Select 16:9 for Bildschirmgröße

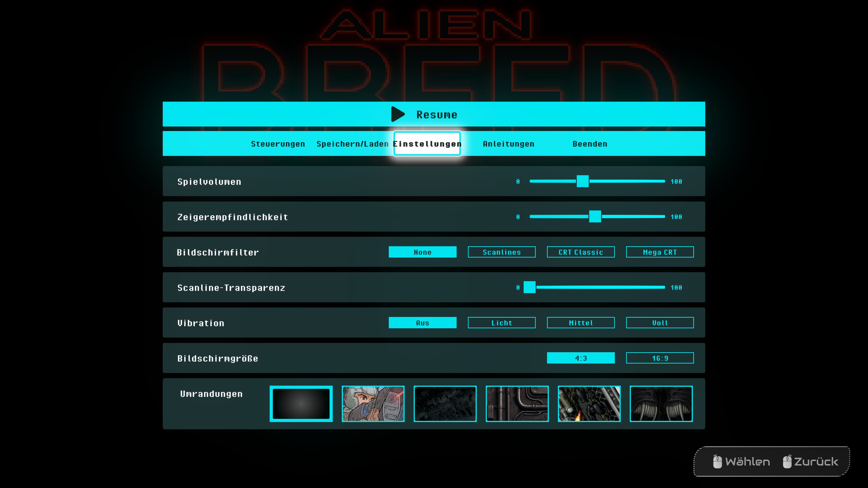(x=660, y=358)
